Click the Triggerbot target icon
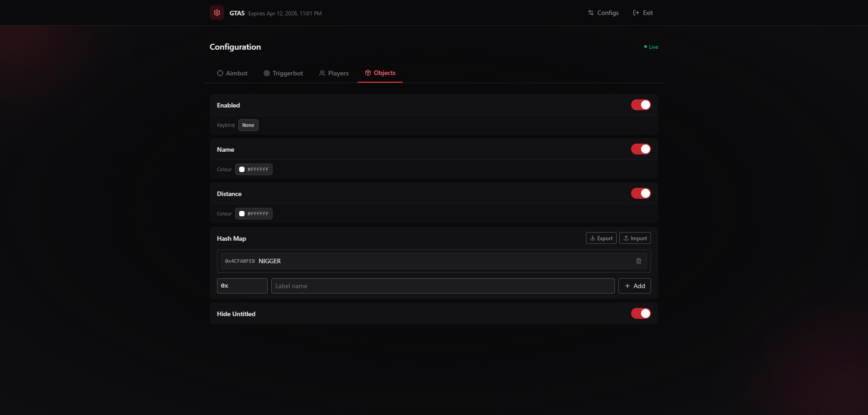868x415 pixels. (x=267, y=73)
